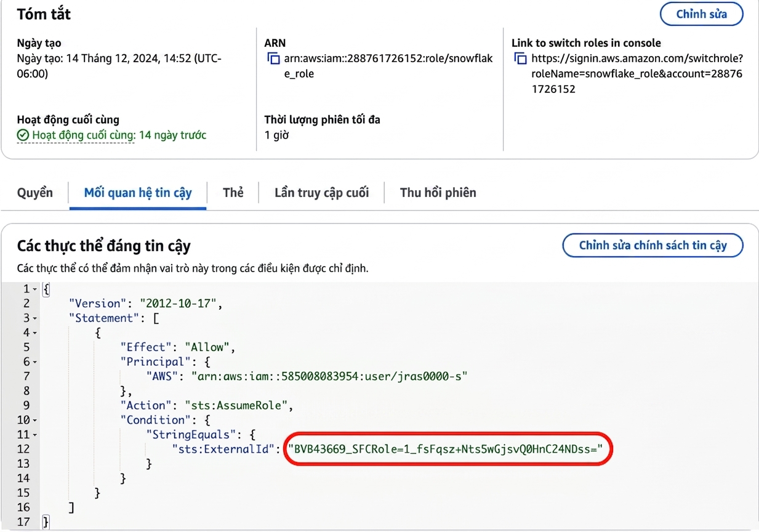Collapse the Statement array on line 3
The width and height of the screenshot is (759, 532).
[x=34, y=318]
